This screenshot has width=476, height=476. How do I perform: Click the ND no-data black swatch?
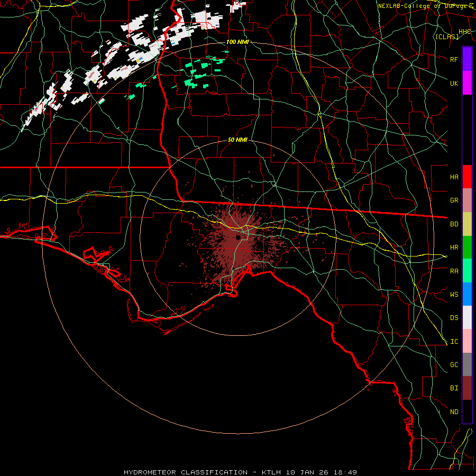tap(467, 411)
